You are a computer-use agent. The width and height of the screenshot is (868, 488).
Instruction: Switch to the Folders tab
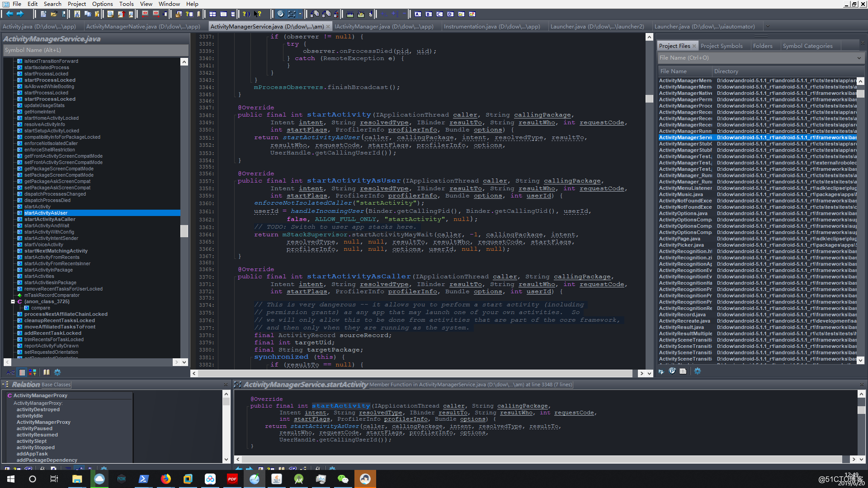(763, 46)
